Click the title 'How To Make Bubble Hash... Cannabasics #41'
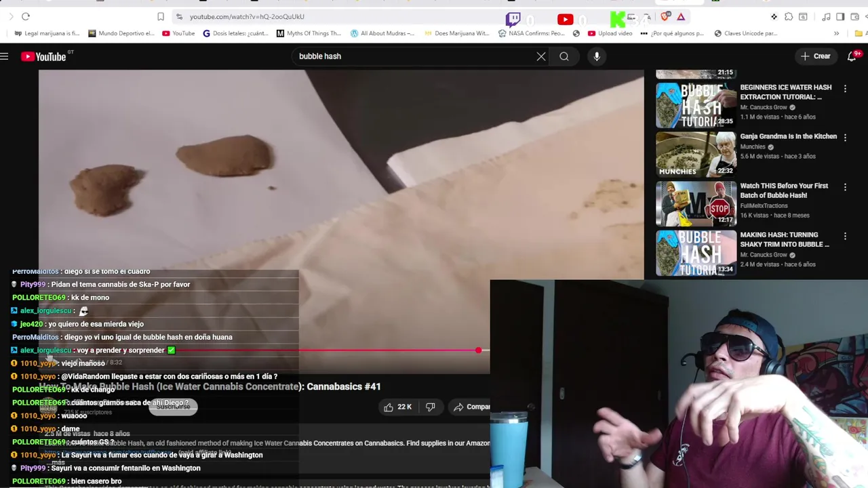The width and height of the screenshot is (868, 488). coord(210,386)
